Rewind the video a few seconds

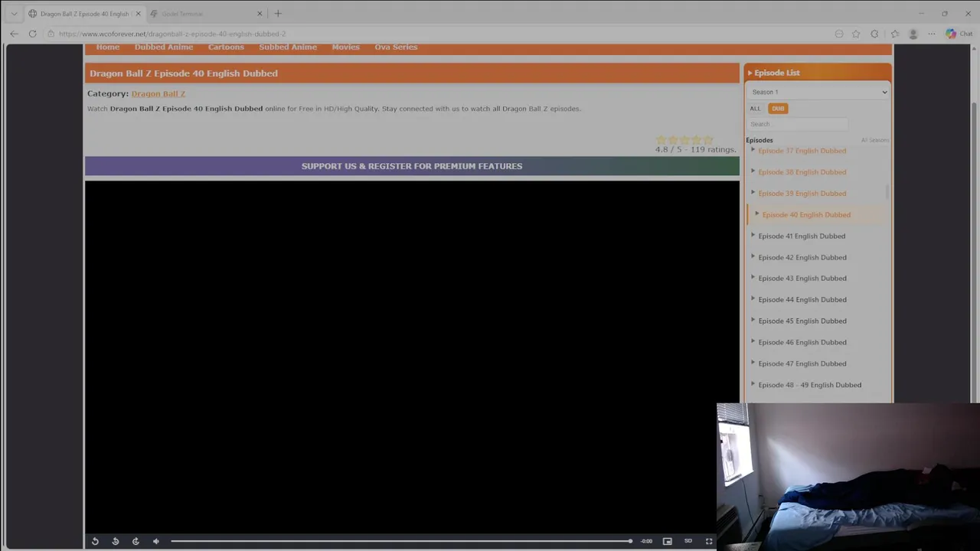[x=116, y=541]
